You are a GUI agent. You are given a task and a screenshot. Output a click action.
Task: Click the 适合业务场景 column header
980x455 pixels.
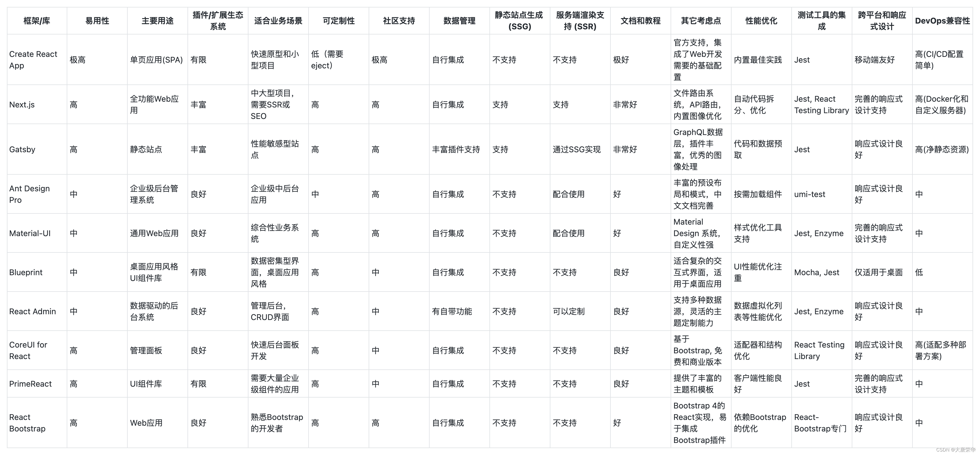278,21
